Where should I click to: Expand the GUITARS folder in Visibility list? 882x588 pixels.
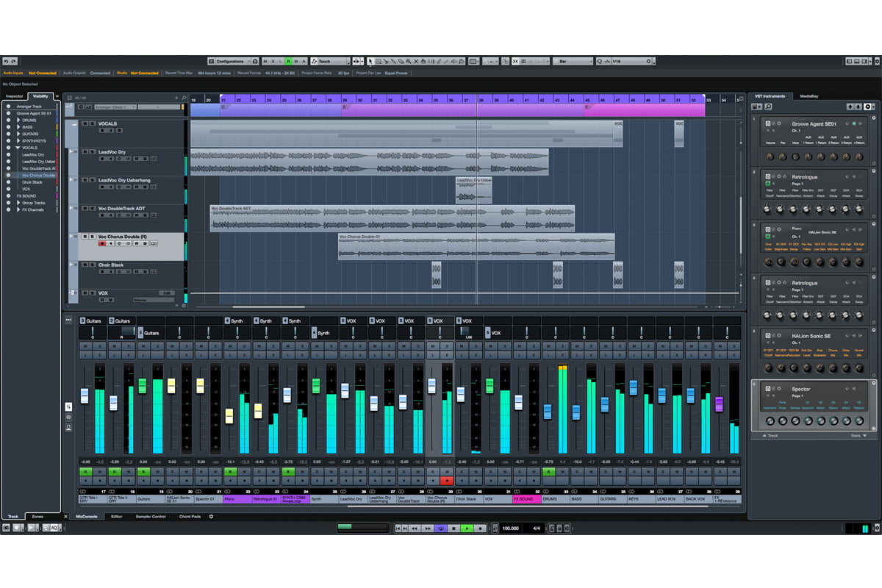click(18, 134)
